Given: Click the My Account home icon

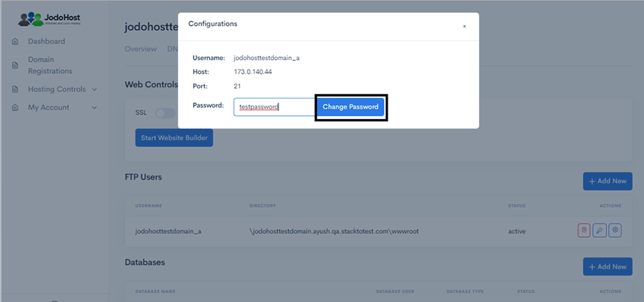Looking at the screenshot, I should pyautogui.click(x=15, y=107).
